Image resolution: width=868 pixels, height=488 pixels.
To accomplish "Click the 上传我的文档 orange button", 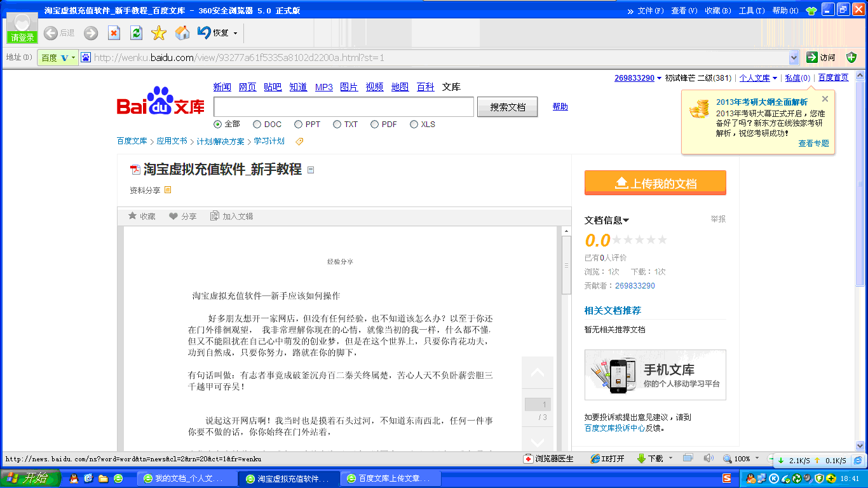I will 655,183.
